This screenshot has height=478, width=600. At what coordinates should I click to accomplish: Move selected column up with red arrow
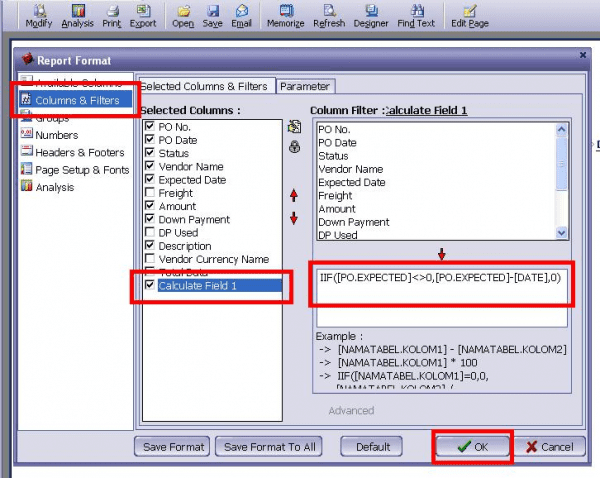[293, 195]
